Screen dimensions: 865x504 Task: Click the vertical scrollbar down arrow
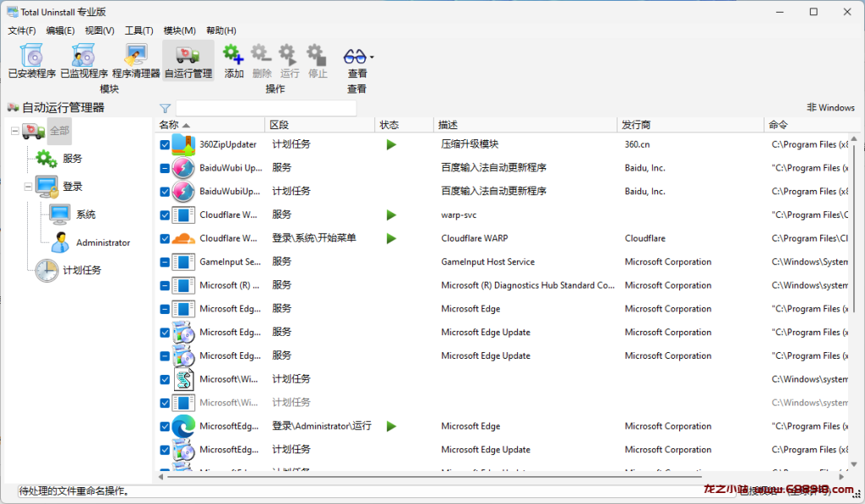(854, 464)
